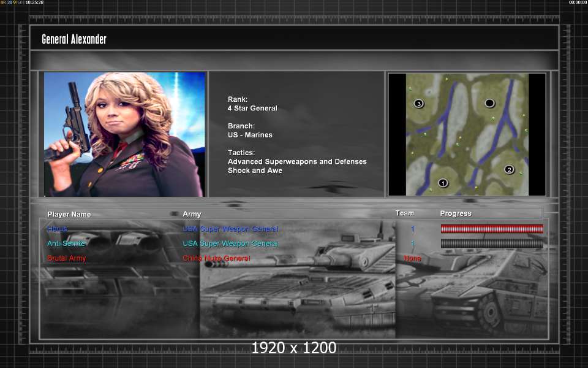Click the General Alexander title

click(x=74, y=39)
